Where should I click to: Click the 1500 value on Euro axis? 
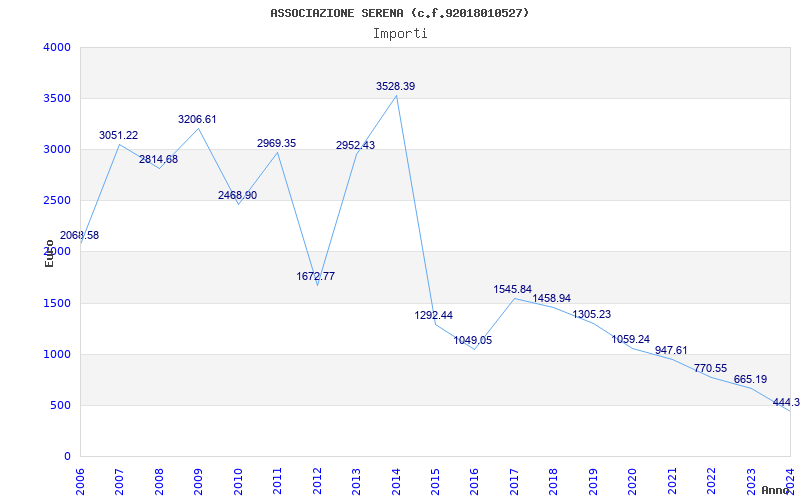click(x=58, y=304)
